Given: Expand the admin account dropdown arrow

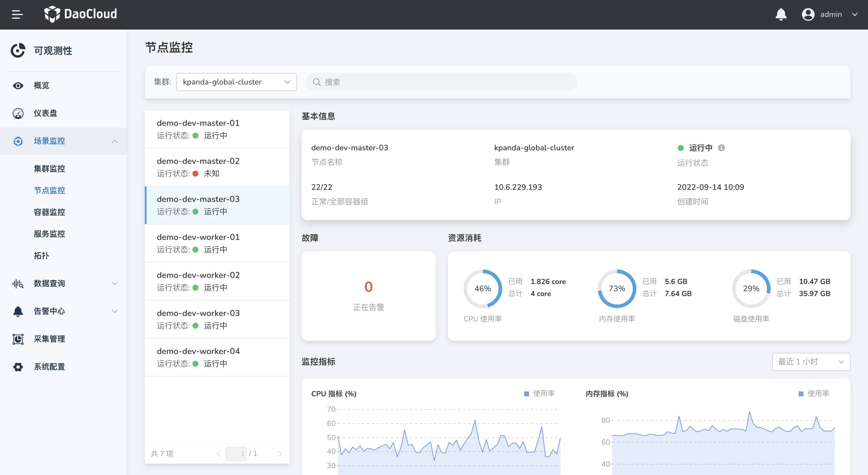Looking at the screenshot, I should pos(854,14).
